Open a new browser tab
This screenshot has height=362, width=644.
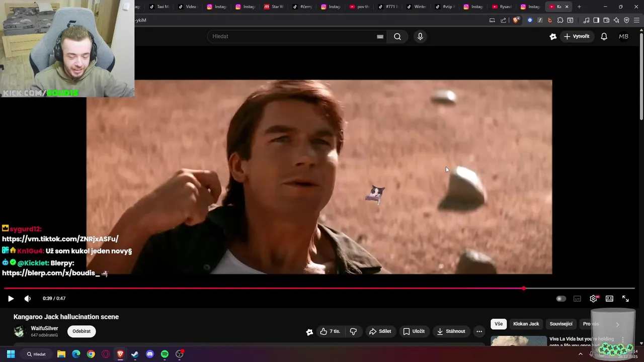579,7
